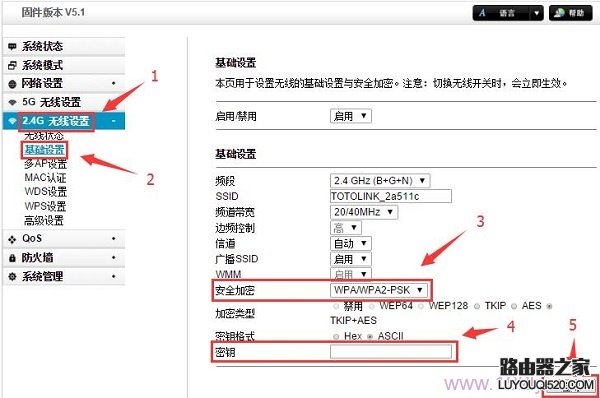Click the 5G 无线设置 Wi-Fi icon
600x398 pixels.
[x=12, y=102]
